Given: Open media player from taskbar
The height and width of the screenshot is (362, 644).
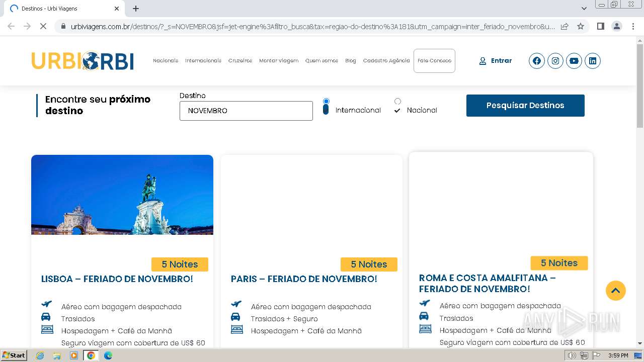Looking at the screenshot, I should tap(74, 355).
